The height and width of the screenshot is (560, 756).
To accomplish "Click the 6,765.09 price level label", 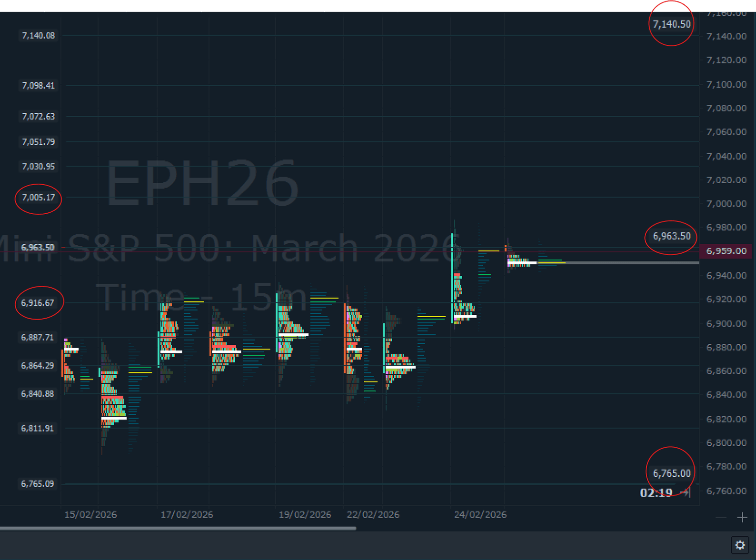I will (x=37, y=484).
